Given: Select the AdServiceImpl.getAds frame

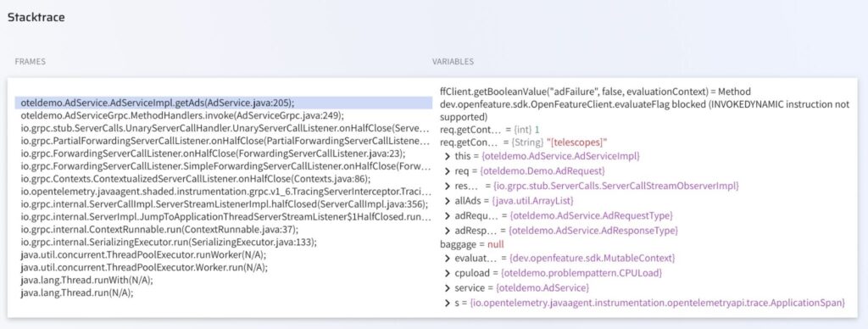Looking at the screenshot, I should pyautogui.click(x=224, y=103).
